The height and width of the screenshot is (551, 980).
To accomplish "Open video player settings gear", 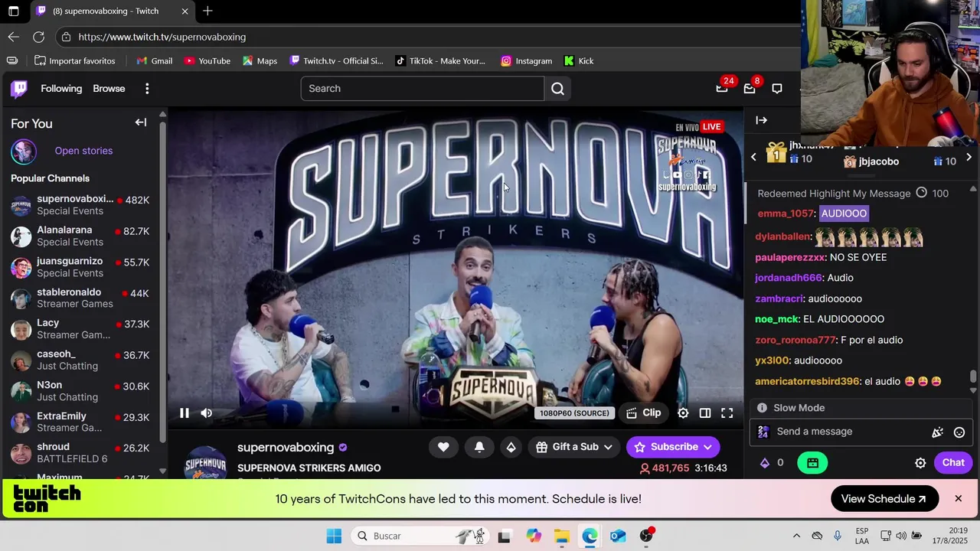I will 683,413.
